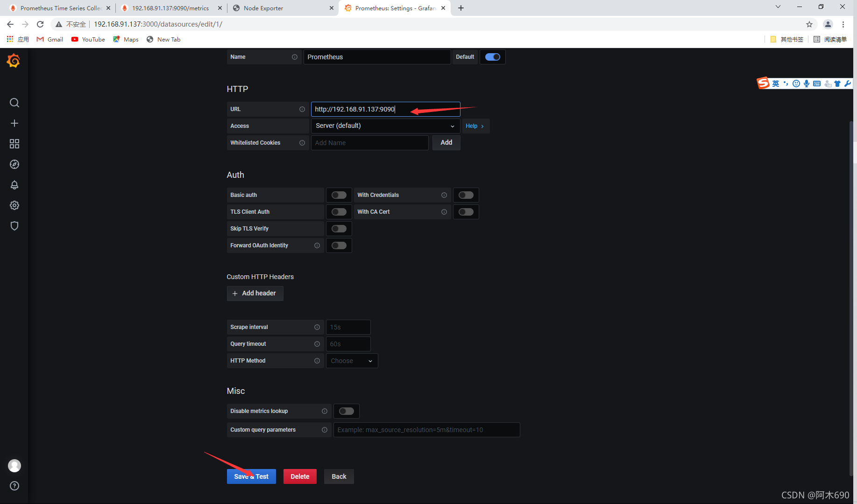
Task: Enable the With CA Cert switch
Action: (466, 212)
